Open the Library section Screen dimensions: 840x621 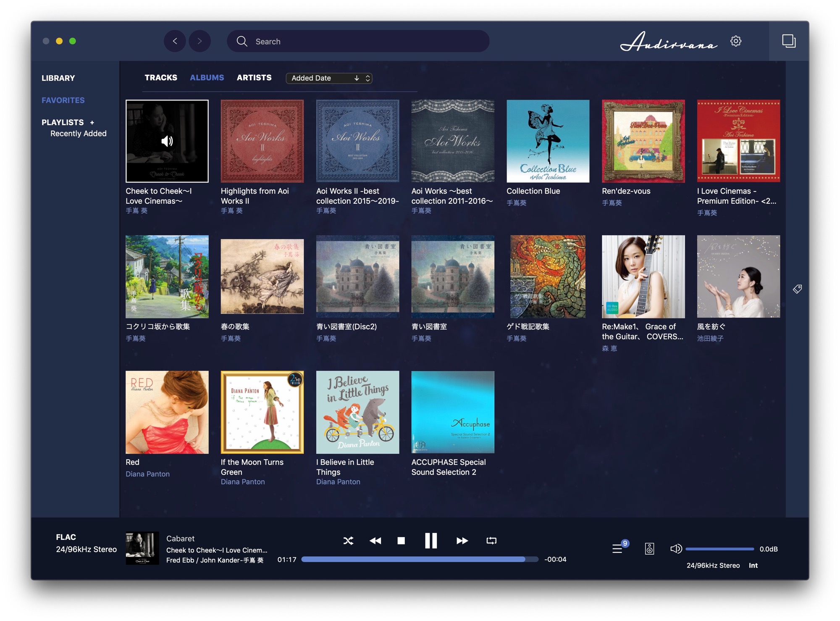(58, 78)
